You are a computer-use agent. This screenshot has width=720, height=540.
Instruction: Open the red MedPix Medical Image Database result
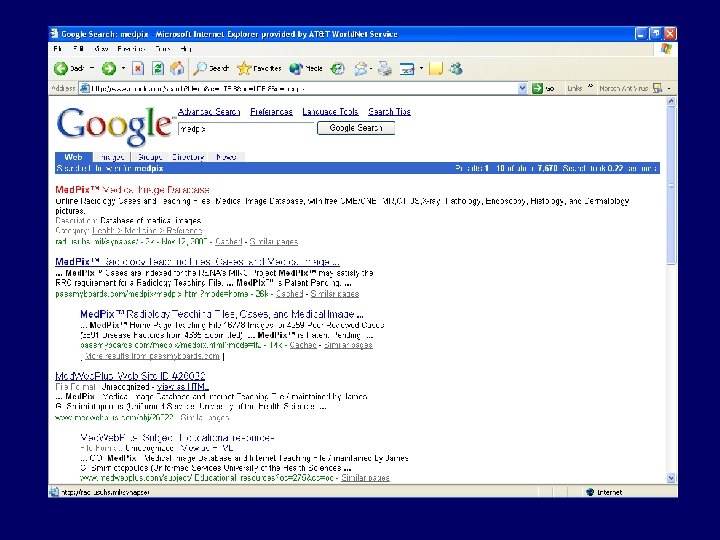tap(132, 190)
